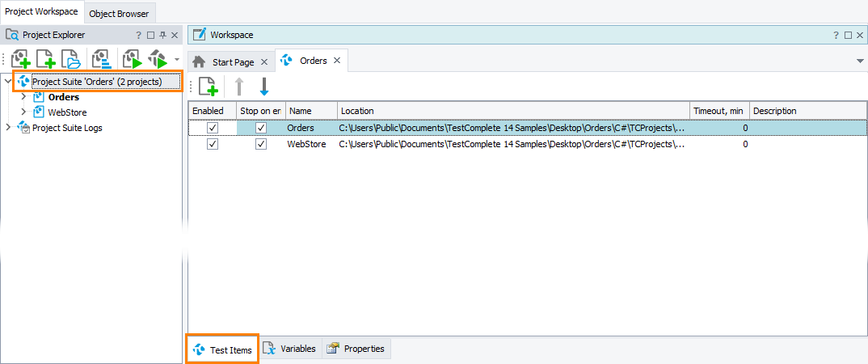Uncheck Enabled box for Orders row
The width and height of the screenshot is (868, 364).
[x=213, y=128]
